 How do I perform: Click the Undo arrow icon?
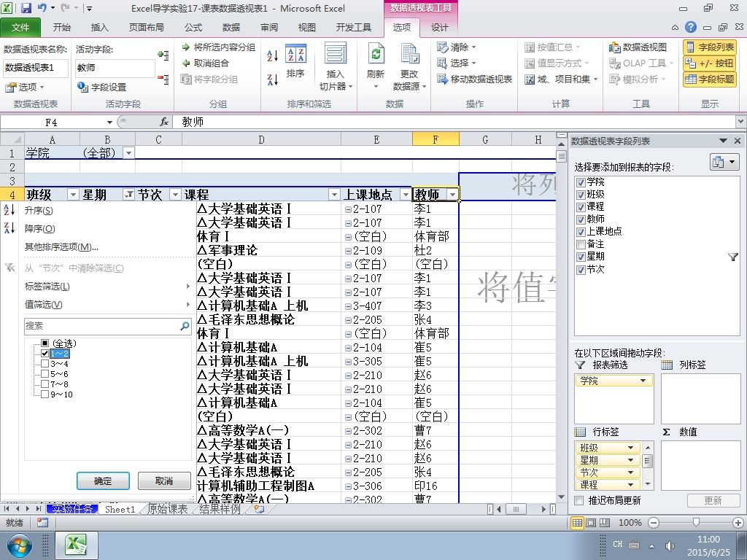click(x=42, y=8)
